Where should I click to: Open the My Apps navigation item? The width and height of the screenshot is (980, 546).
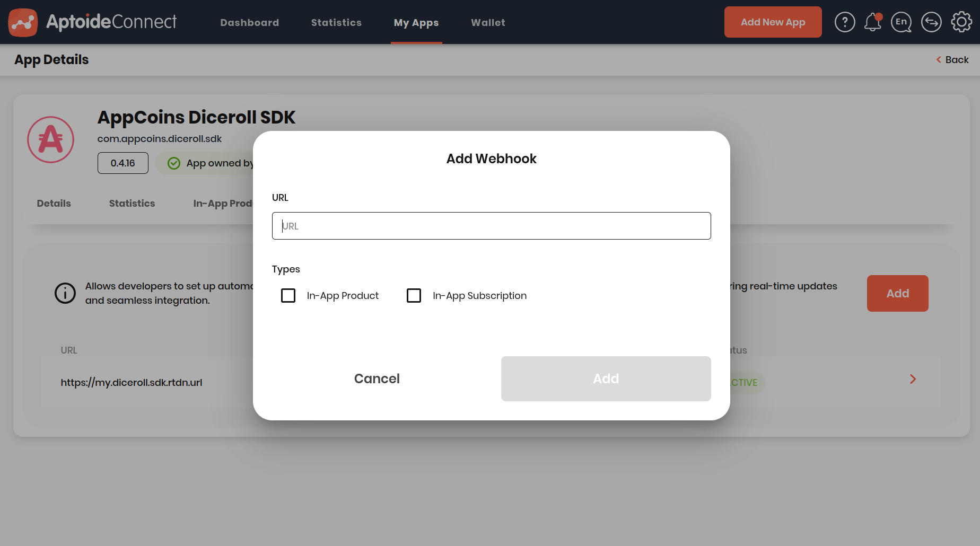click(x=416, y=22)
